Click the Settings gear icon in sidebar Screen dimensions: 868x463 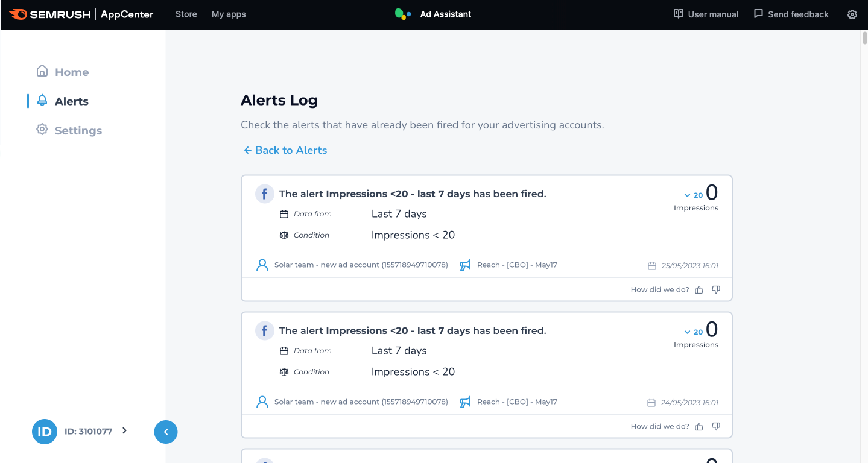tap(42, 129)
